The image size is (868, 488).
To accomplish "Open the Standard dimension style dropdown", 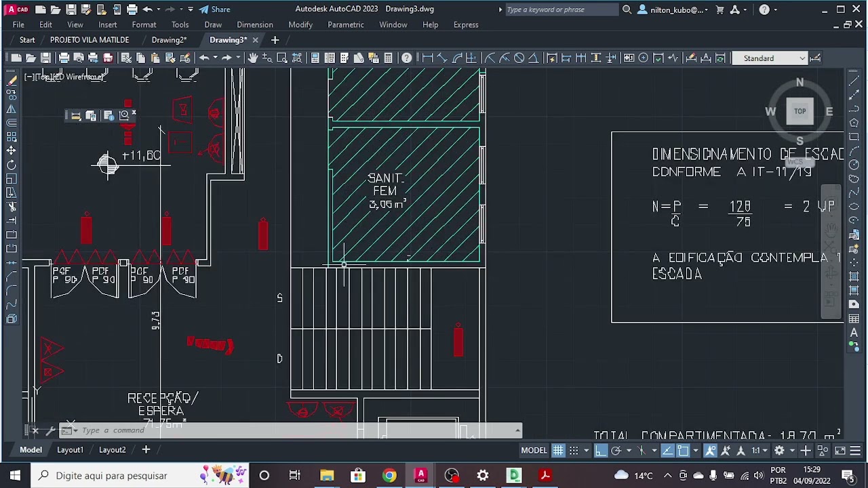I will [x=770, y=58].
